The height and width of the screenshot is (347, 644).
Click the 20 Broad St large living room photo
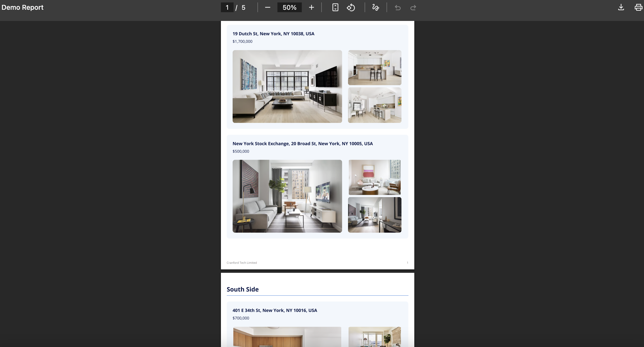287,196
